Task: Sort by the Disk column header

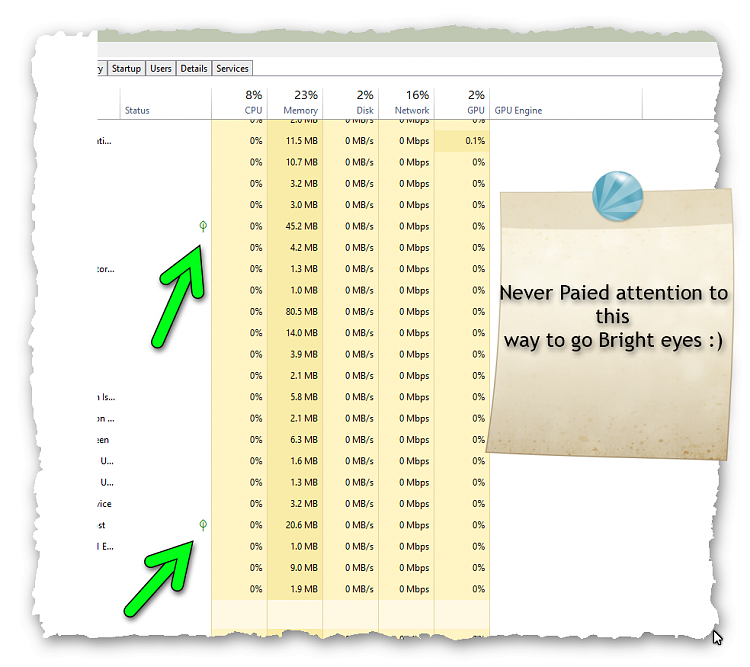Action: [351, 103]
